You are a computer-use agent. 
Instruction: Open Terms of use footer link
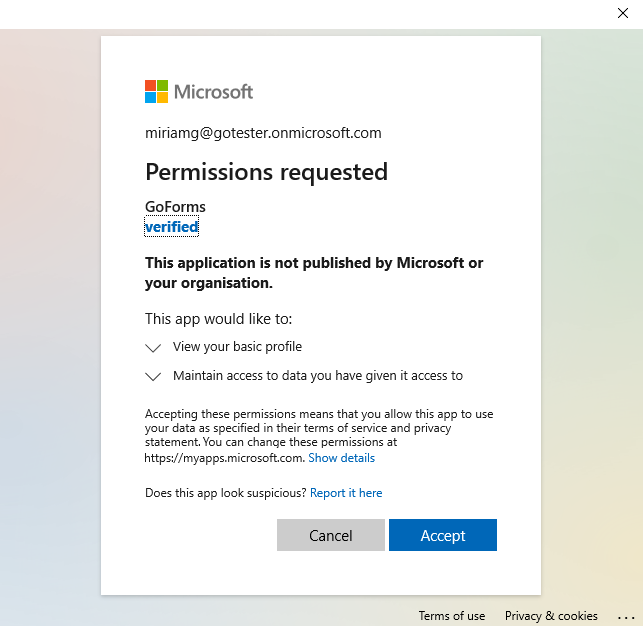451,615
